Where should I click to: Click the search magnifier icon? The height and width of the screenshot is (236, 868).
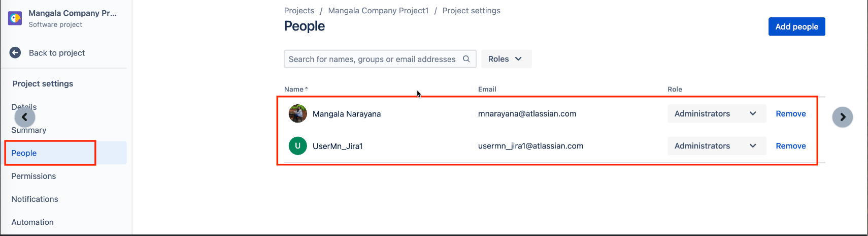coord(466,59)
